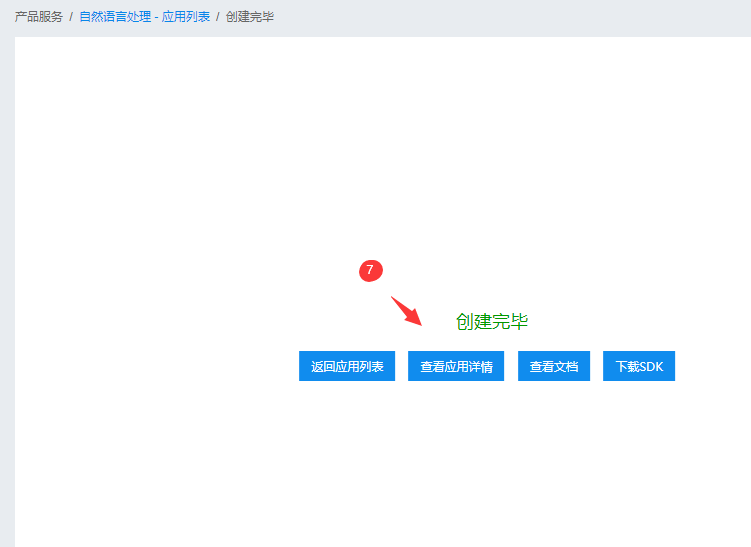Viewport: 751px width, 547px height.
Task: Click the SDK text on the rightmost button
Action: point(651,367)
